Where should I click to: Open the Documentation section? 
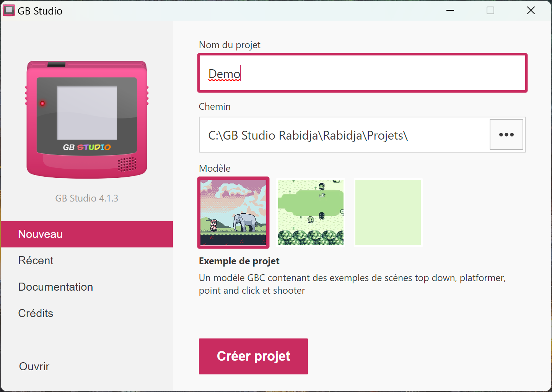click(55, 287)
